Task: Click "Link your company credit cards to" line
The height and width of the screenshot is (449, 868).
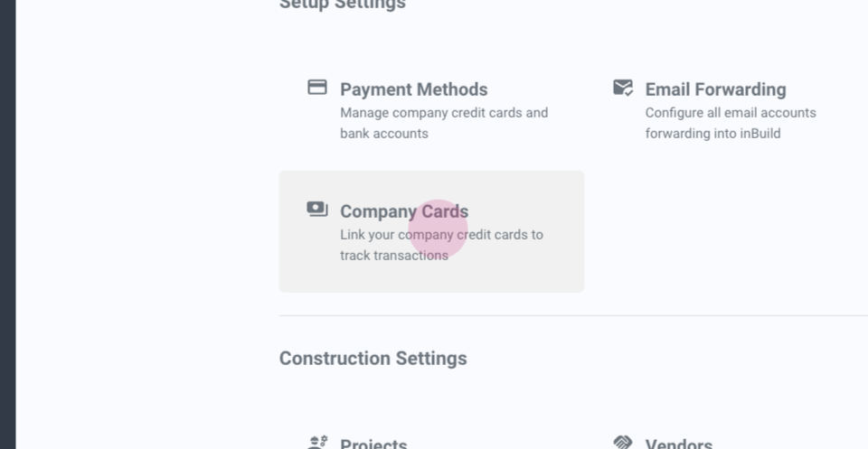Action: (x=441, y=235)
